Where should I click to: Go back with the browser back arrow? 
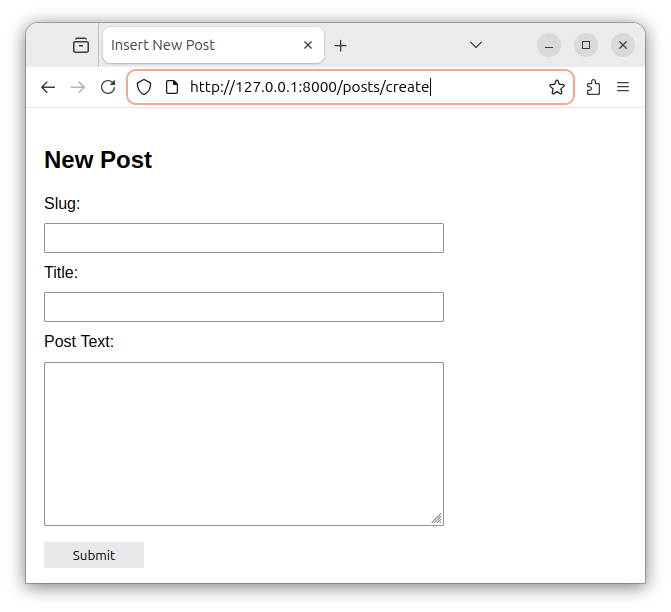click(48, 87)
